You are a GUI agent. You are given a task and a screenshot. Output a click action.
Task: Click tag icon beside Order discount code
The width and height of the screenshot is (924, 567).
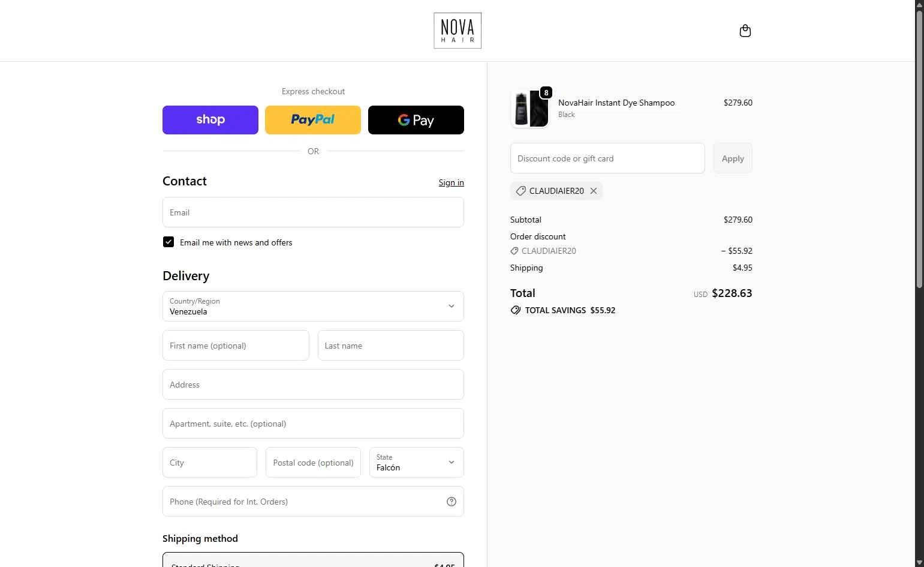pyautogui.click(x=514, y=251)
